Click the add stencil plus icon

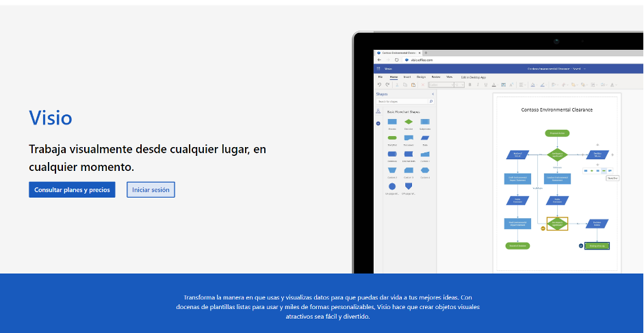point(378,123)
